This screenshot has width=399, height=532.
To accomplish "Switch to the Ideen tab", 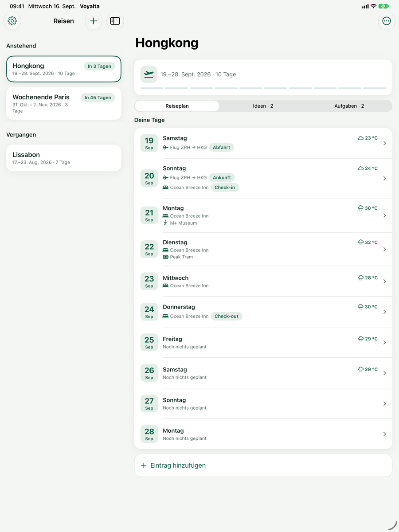I will click(263, 106).
